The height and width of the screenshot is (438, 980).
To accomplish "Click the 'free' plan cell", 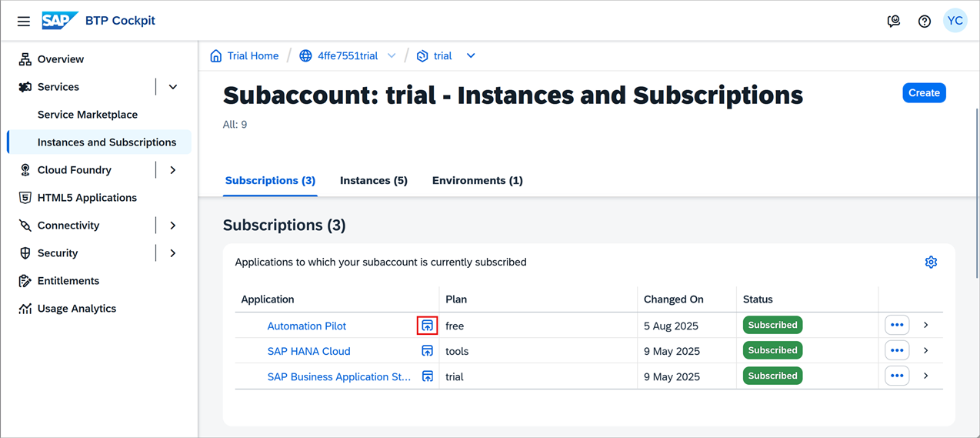I will point(455,326).
